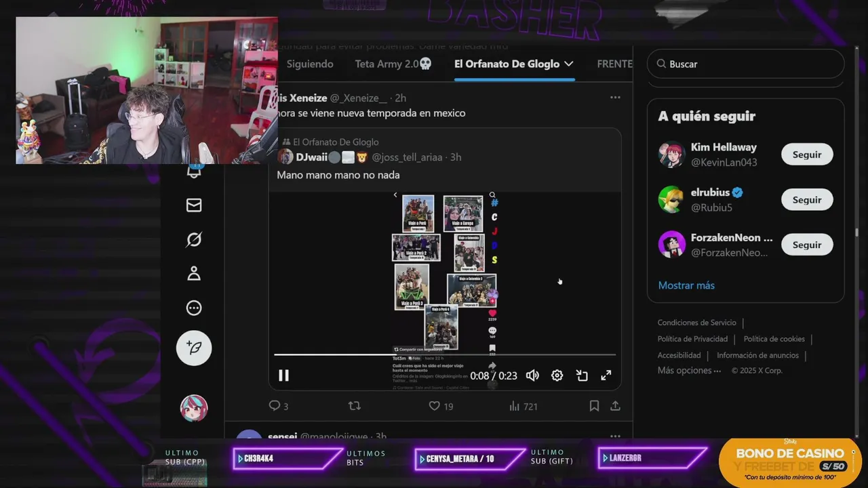Image resolution: width=868 pixels, height=488 pixels.
Task: Open Política de cookies link
Action: pyautogui.click(x=774, y=339)
